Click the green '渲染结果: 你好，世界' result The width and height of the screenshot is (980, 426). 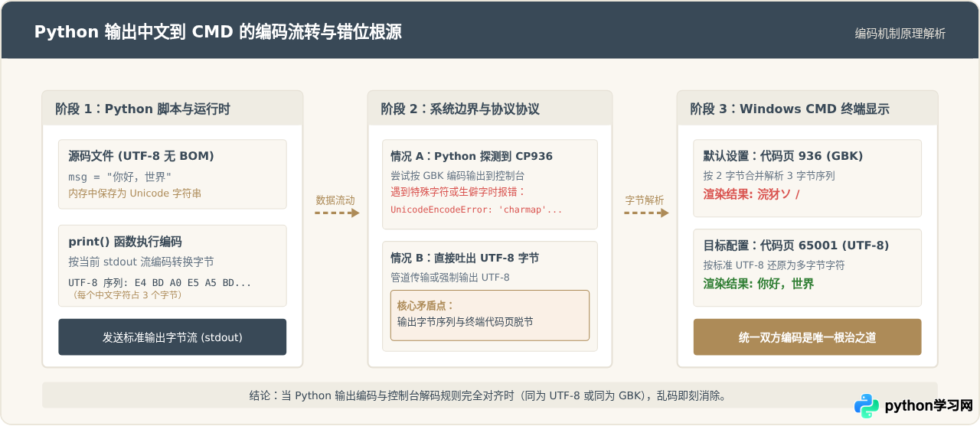pyautogui.click(x=759, y=284)
